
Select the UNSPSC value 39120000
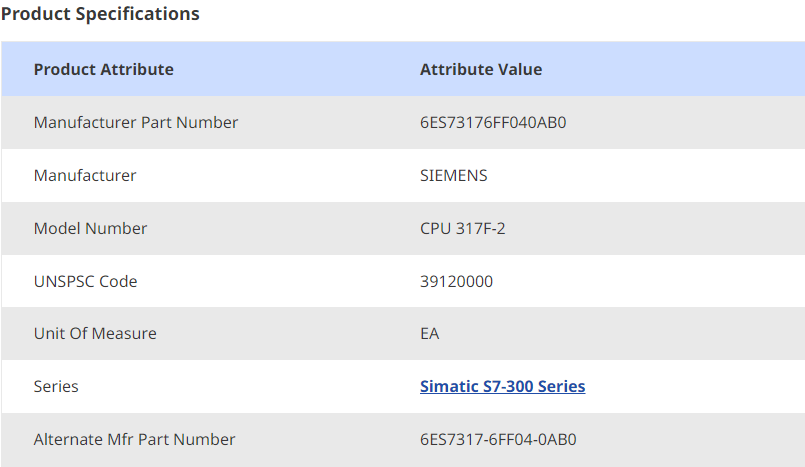(456, 281)
